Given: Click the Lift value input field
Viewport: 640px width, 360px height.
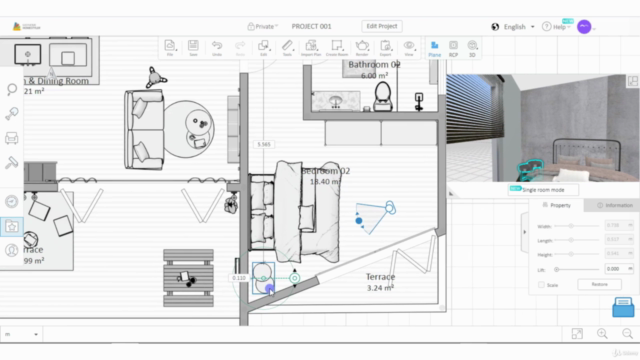Looking at the screenshot, I should [619, 269].
